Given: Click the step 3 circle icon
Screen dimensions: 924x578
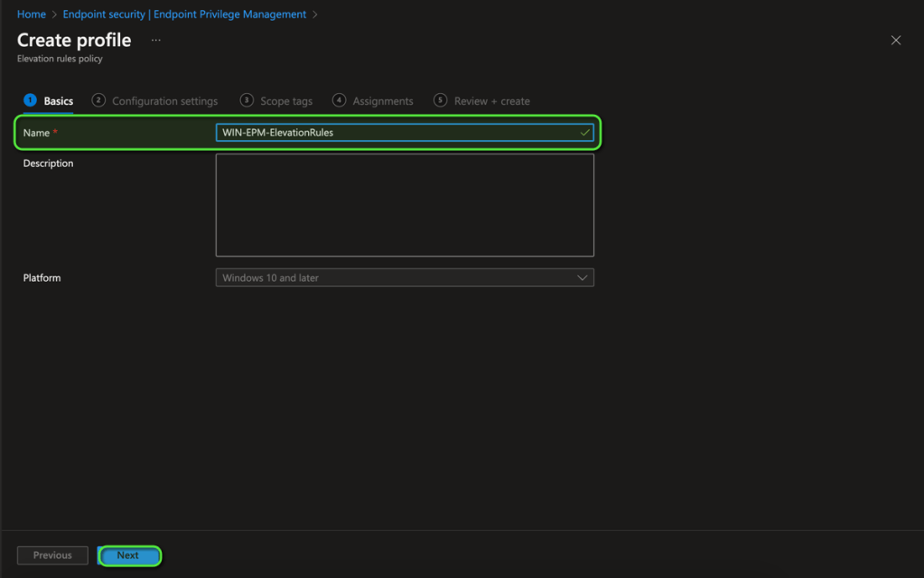Looking at the screenshot, I should (247, 100).
